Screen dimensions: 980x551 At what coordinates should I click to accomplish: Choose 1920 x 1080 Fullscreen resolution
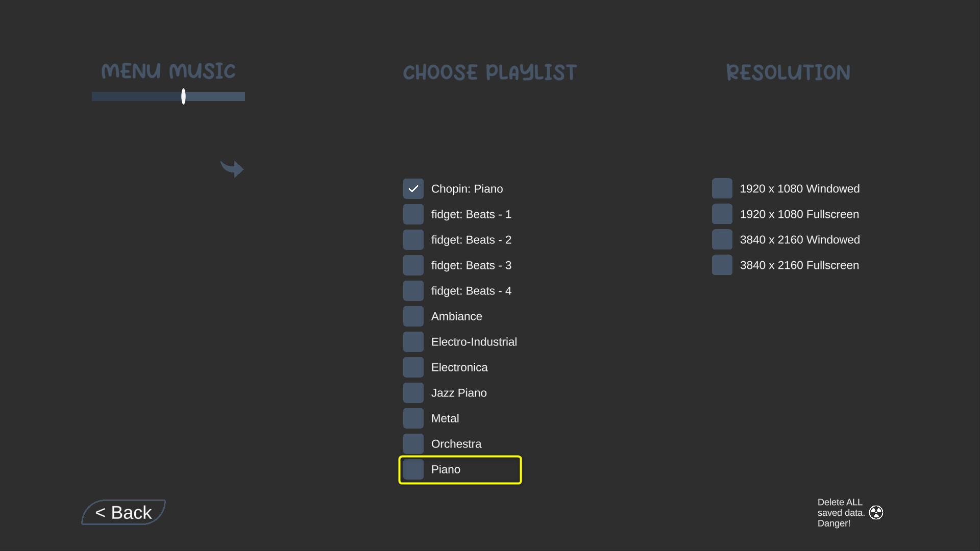pyautogui.click(x=722, y=214)
